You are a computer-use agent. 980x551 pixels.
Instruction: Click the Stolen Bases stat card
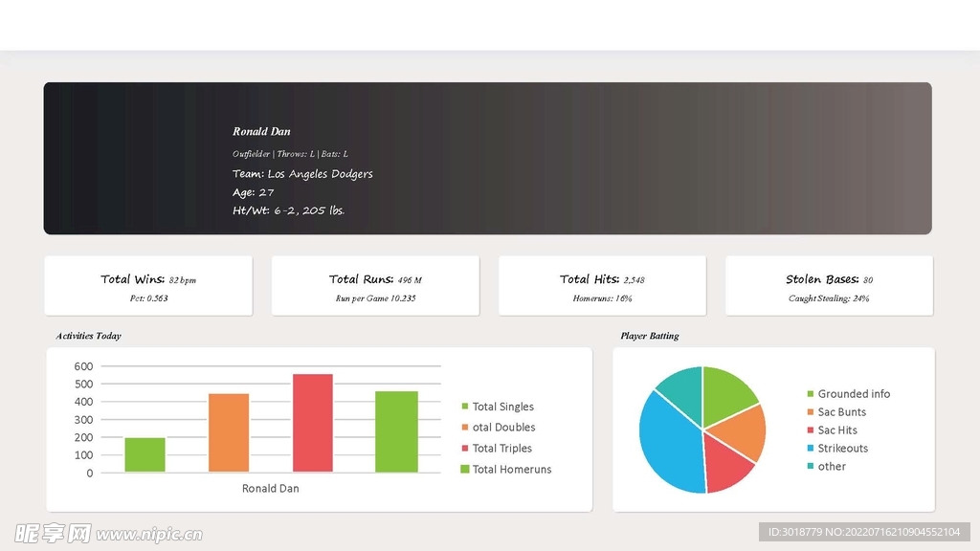[829, 286]
